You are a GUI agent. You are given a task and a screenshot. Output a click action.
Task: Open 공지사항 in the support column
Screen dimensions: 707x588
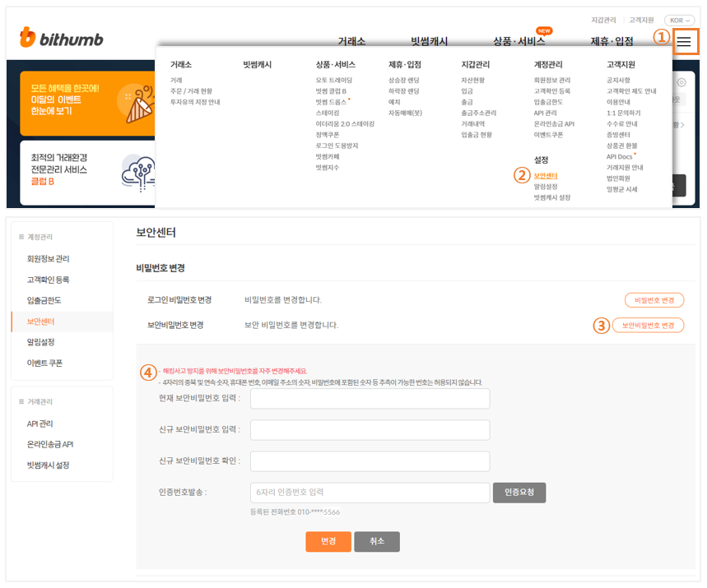(x=618, y=81)
